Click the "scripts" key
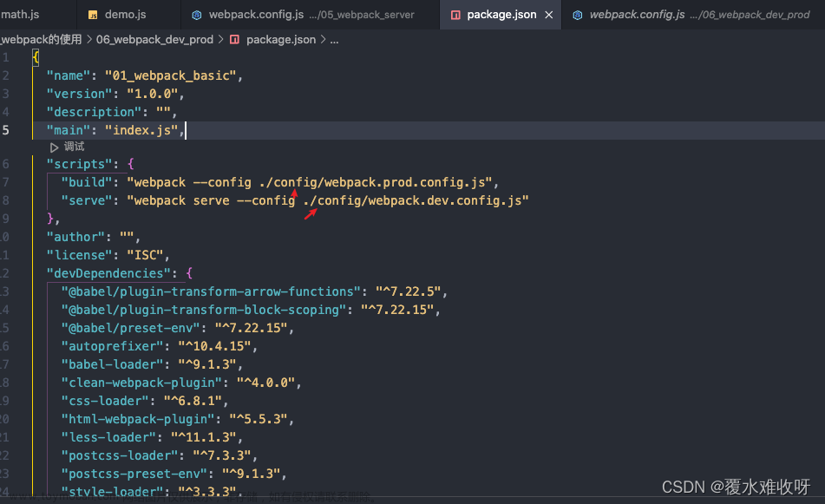This screenshot has width=825, height=504. (x=80, y=164)
